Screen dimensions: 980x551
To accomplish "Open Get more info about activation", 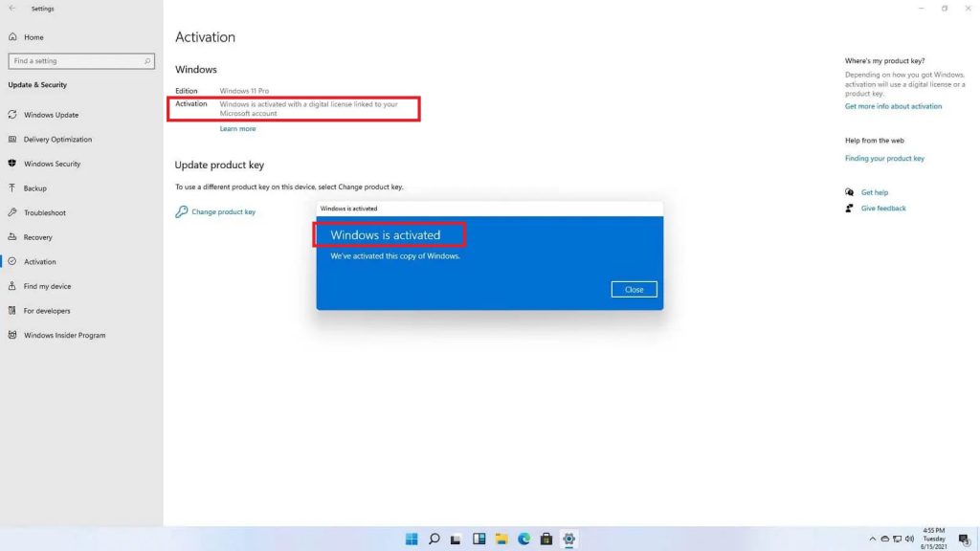I will click(x=893, y=106).
